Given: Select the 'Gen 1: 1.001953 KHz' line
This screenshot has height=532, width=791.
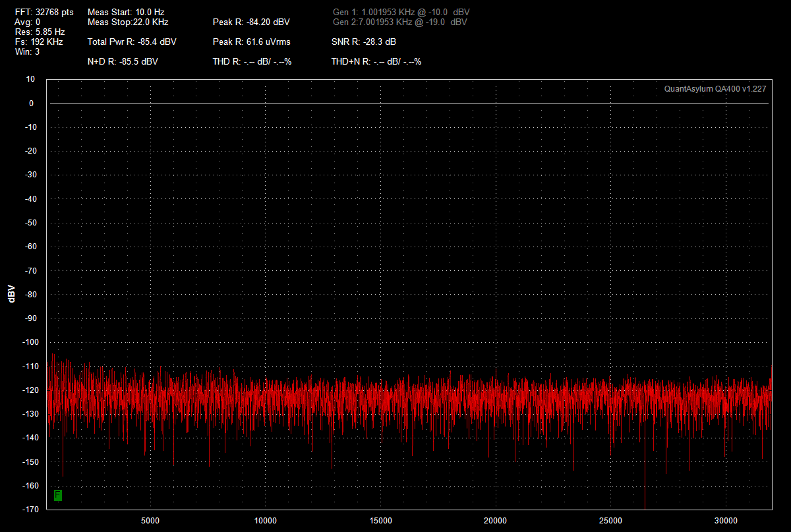Looking at the screenshot, I should tap(401, 13).
